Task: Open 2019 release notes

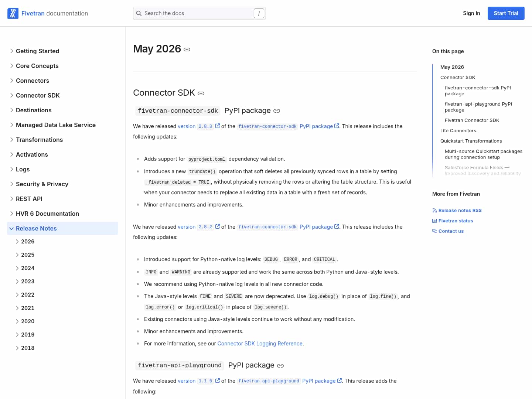Action: (x=28, y=335)
